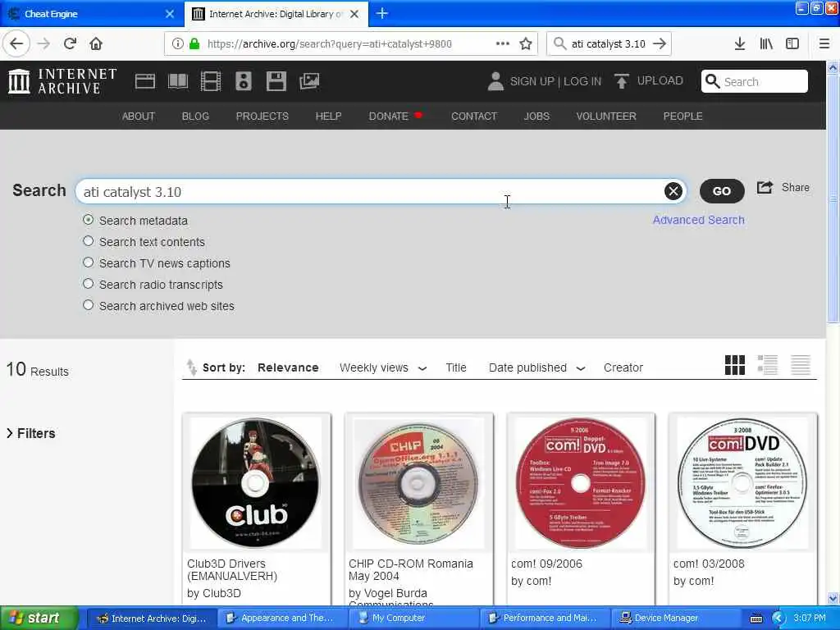Viewport: 840px width, 630px height.
Task: Expand the Filters section
Action: tap(31, 433)
